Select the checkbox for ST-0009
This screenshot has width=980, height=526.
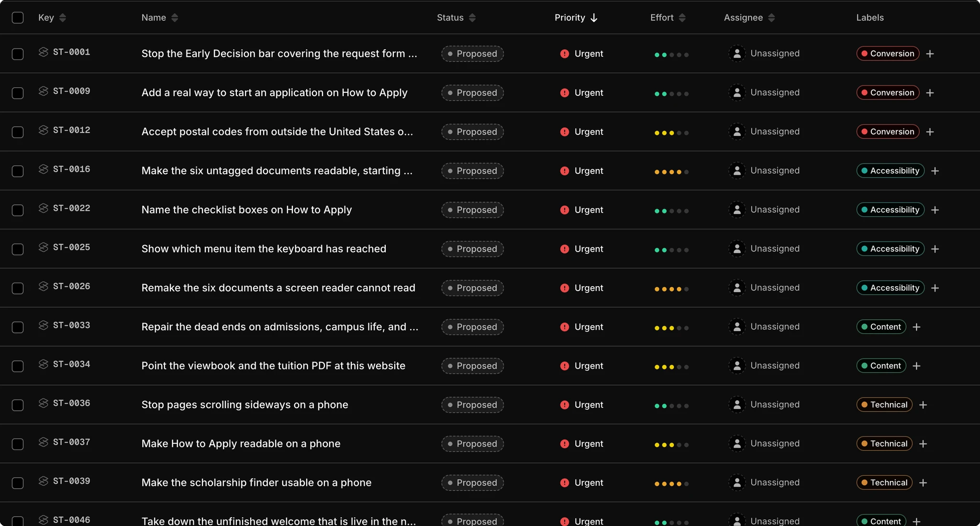(18, 93)
